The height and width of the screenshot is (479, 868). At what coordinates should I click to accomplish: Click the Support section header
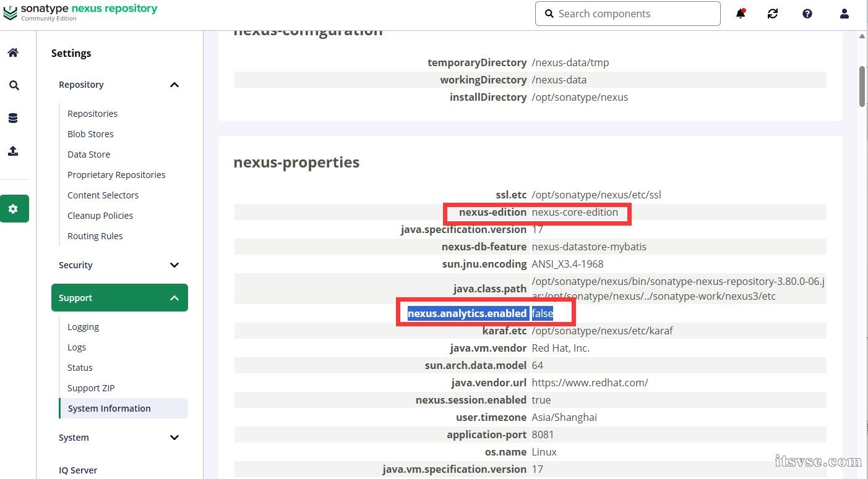[119, 298]
